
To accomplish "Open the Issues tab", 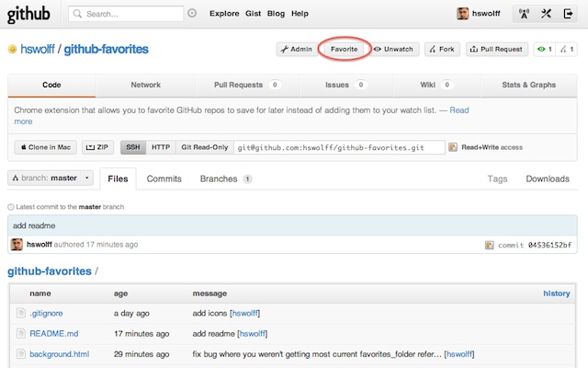I will point(346,85).
